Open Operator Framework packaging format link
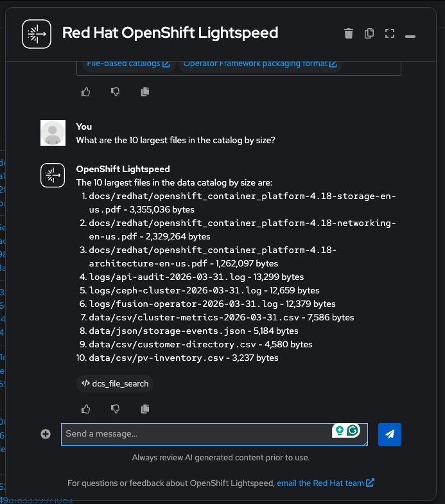Image resolution: width=445 pixels, height=504 pixels. tap(260, 64)
